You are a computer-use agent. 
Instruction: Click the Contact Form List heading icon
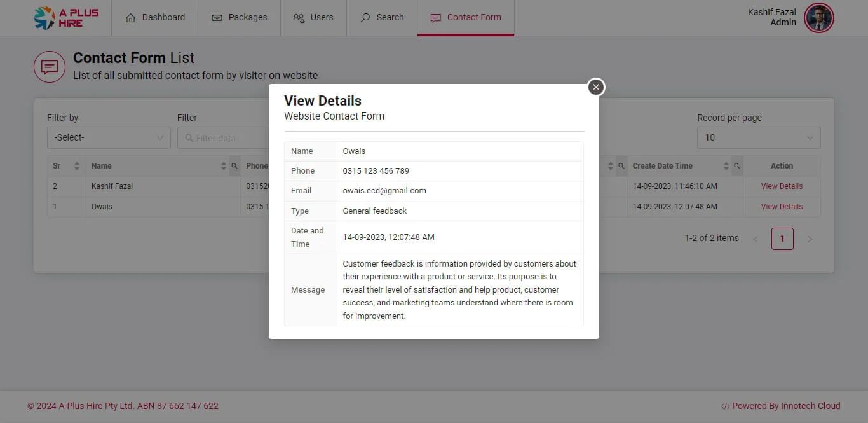pyautogui.click(x=50, y=67)
